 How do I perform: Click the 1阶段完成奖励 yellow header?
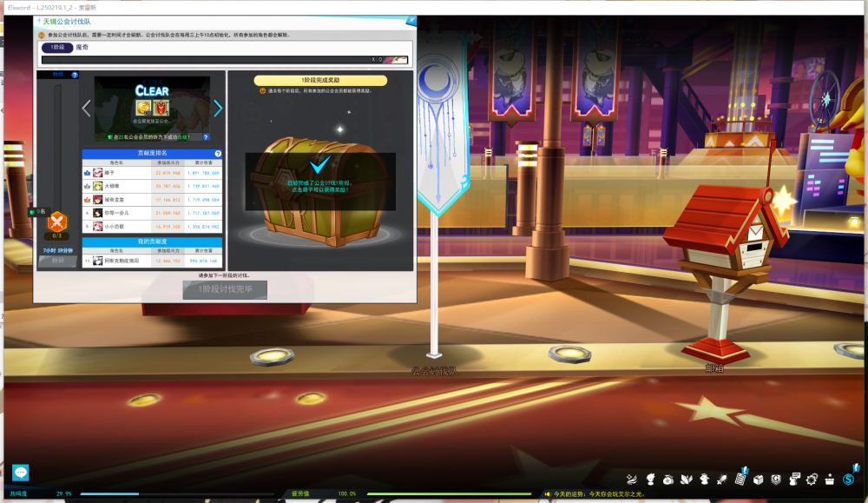coord(320,80)
